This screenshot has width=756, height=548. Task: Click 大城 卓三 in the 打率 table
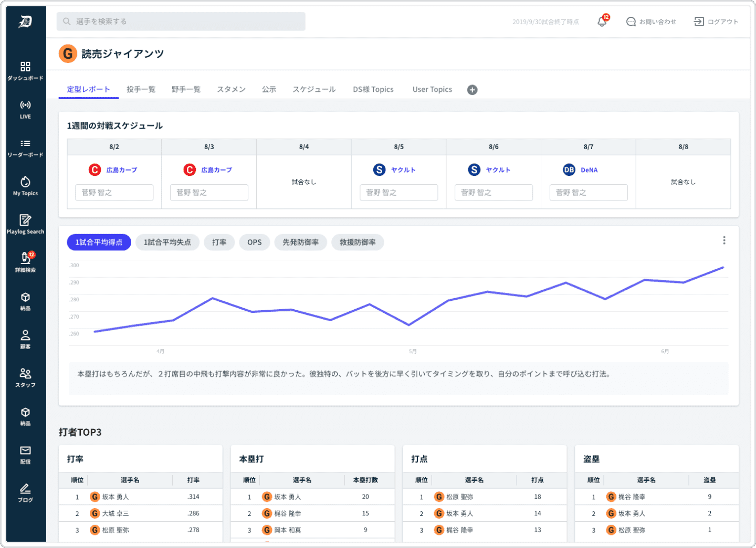(x=115, y=514)
